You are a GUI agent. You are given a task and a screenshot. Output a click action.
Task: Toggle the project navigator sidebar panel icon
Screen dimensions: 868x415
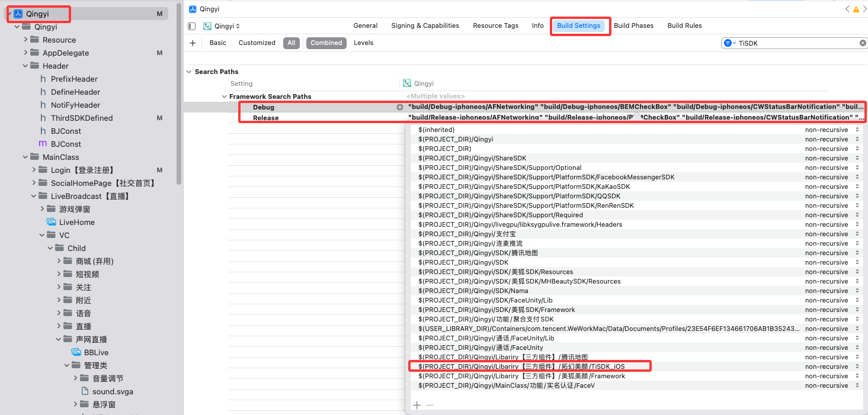[191, 26]
